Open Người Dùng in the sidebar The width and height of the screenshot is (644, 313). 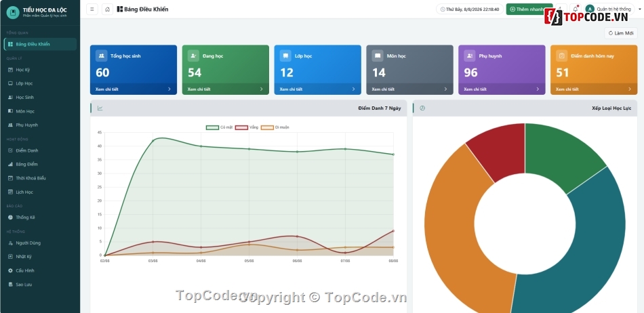pyautogui.click(x=40, y=243)
